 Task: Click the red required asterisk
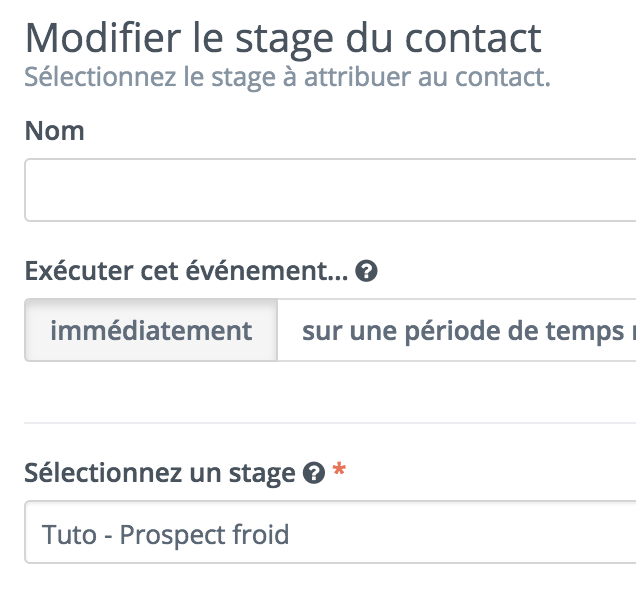[x=339, y=470]
